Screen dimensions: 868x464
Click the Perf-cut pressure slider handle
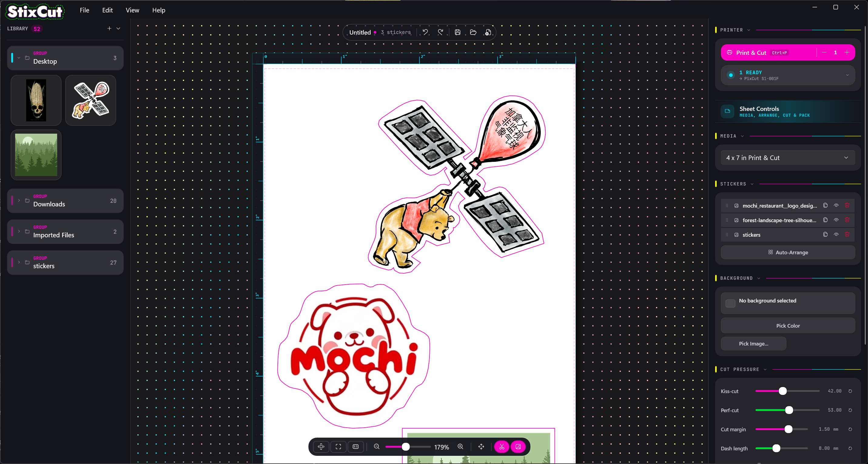point(789,410)
